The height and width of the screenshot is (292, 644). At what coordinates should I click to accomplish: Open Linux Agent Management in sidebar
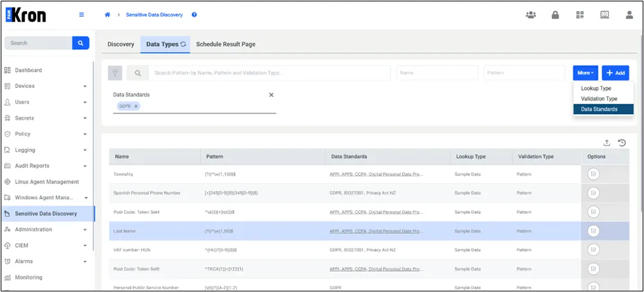[47, 182]
